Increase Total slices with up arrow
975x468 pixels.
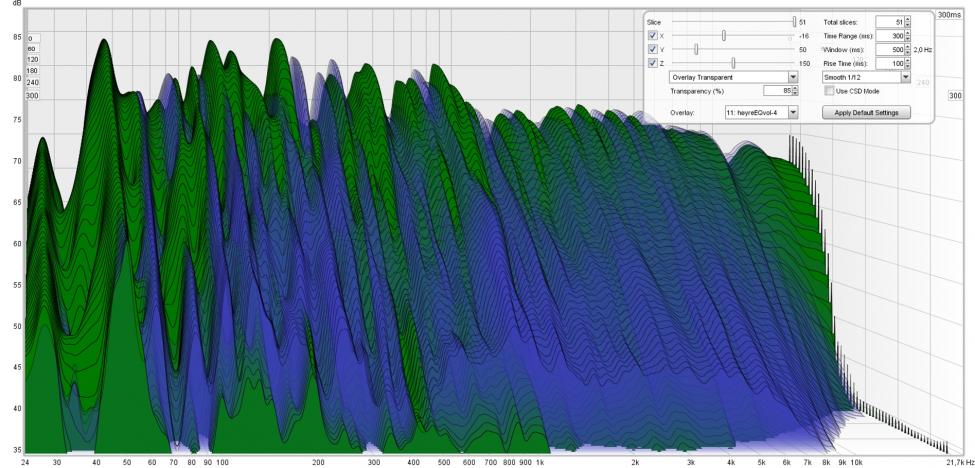(908, 19)
